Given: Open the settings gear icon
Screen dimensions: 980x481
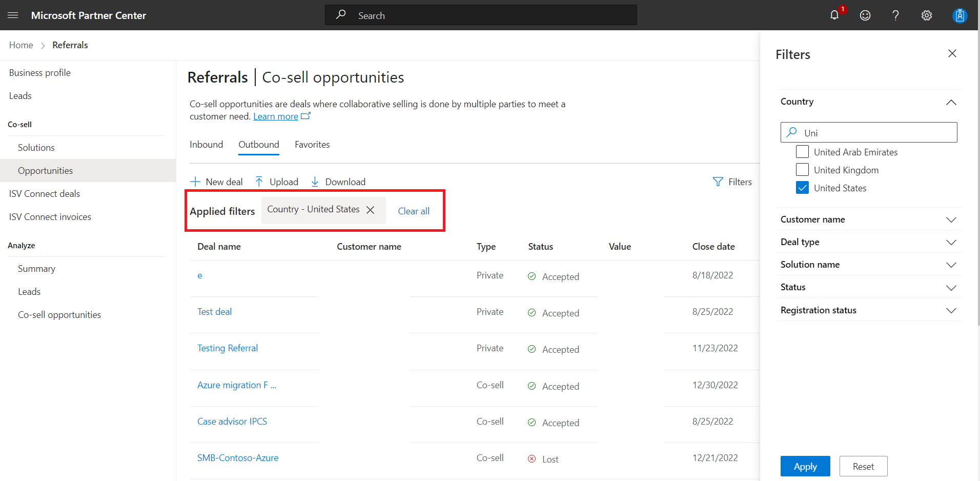Looking at the screenshot, I should [927, 15].
